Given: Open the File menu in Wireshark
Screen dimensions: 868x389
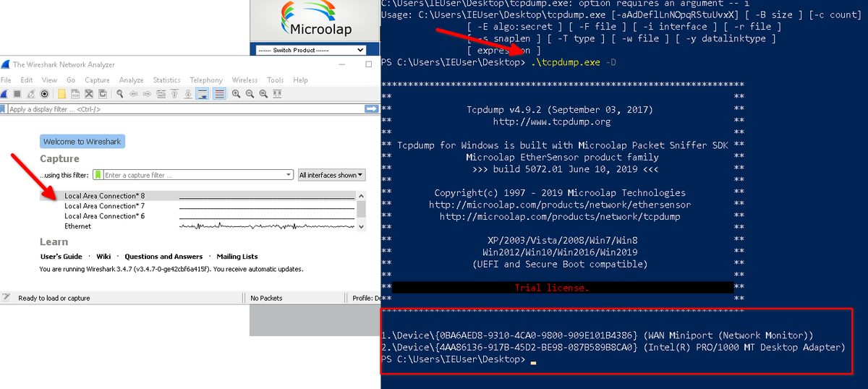Looking at the screenshot, I should [x=6, y=80].
